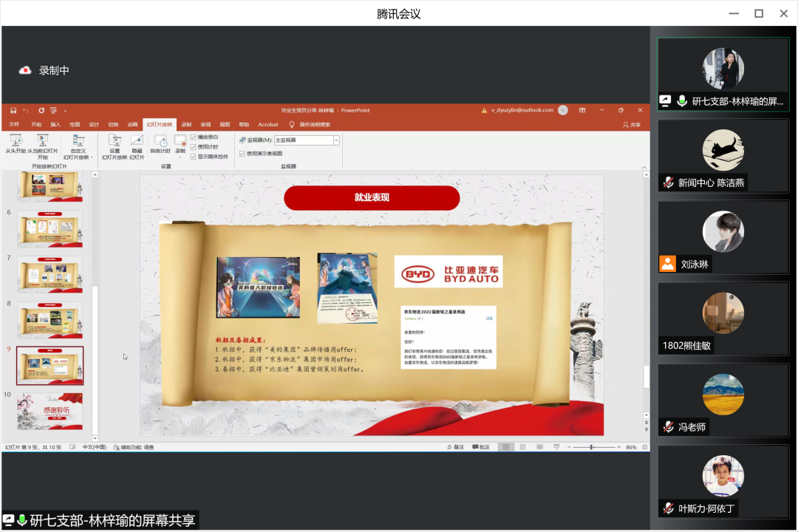Switch to the 动画 ribbon tab
The width and height of the screenshot is (798, 532).
click(133, 125)
